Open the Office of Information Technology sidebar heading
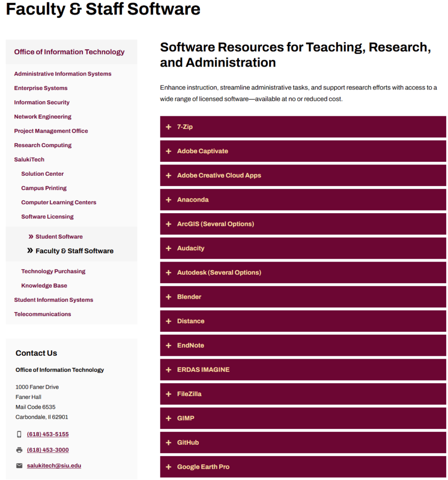 click(69, 52)
